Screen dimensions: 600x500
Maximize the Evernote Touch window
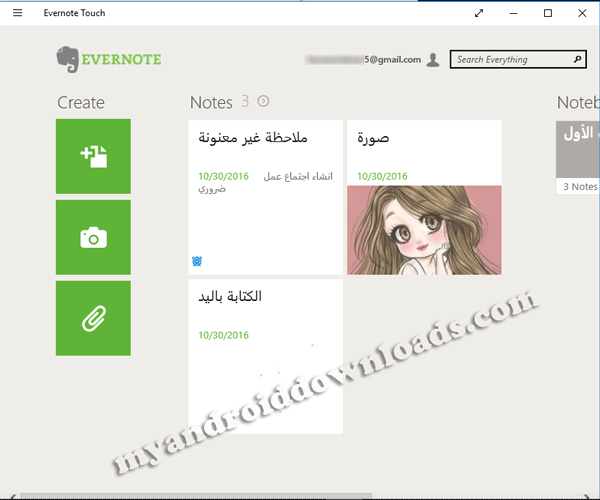548,13
